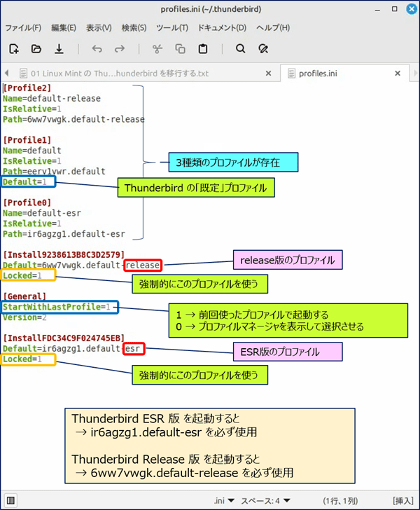Close the editor window

(x=412, y=9)
